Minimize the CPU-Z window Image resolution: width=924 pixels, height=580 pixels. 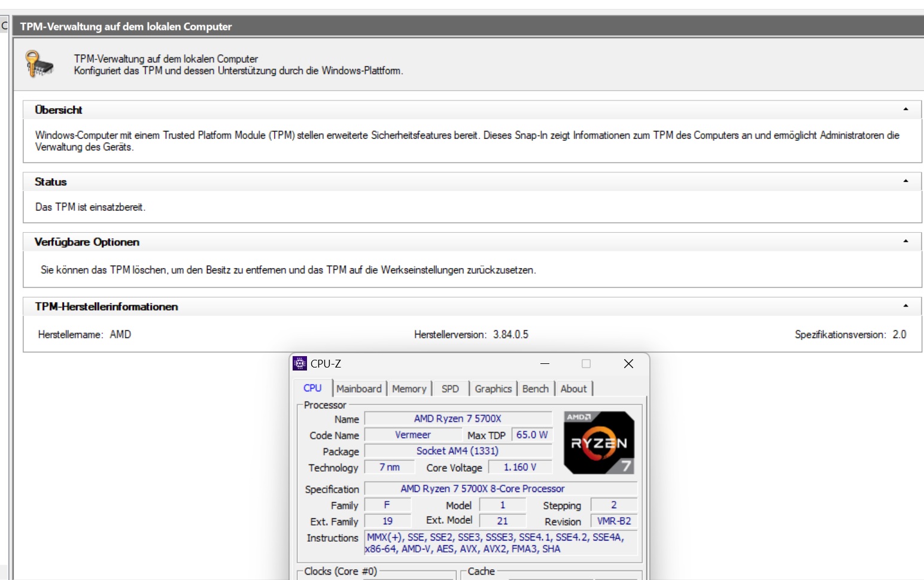click(x=545, y=363)
